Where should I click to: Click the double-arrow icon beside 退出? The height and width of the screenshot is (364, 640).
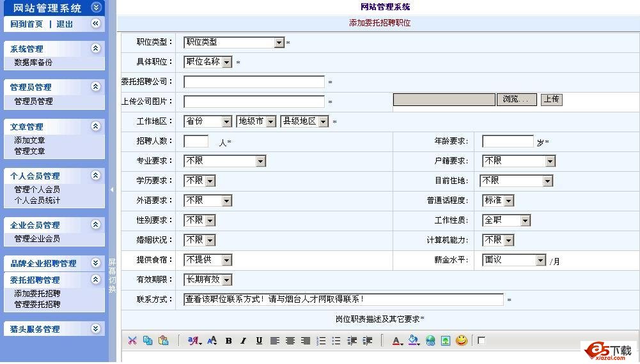coord(95,23)
